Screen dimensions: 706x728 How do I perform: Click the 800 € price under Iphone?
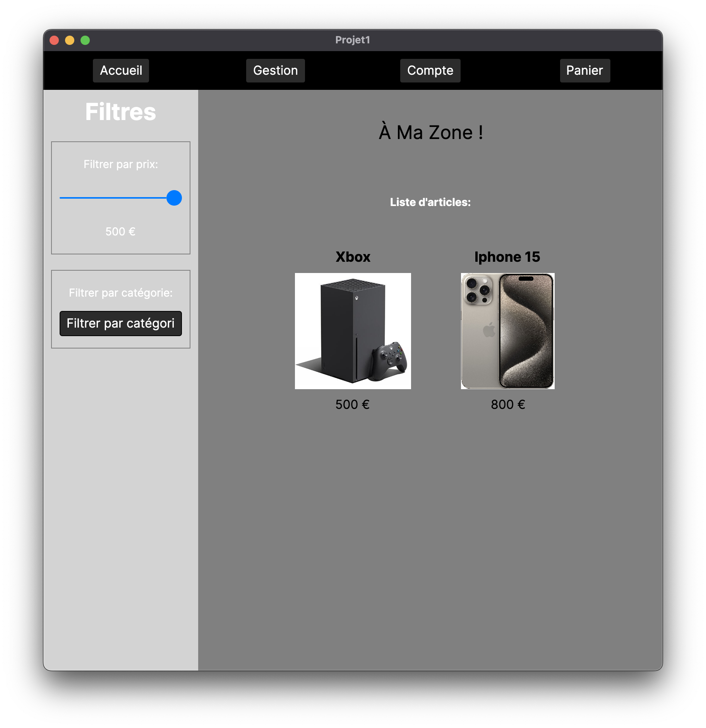coord(508,404)
